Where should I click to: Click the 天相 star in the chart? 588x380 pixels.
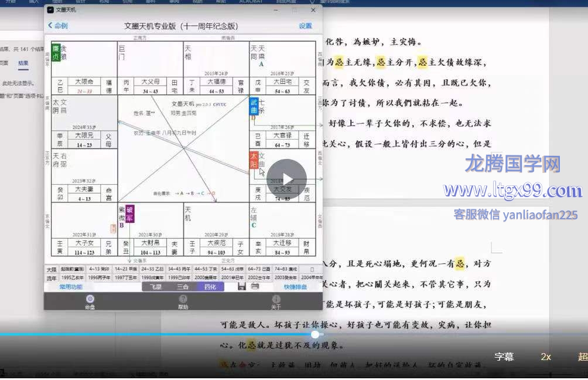tap(188, 53)
